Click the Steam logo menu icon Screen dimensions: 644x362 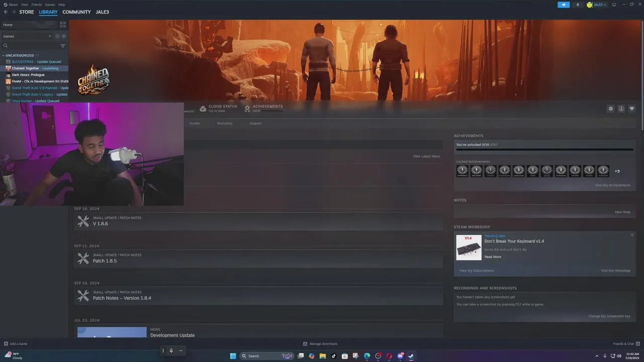[6, 5]
